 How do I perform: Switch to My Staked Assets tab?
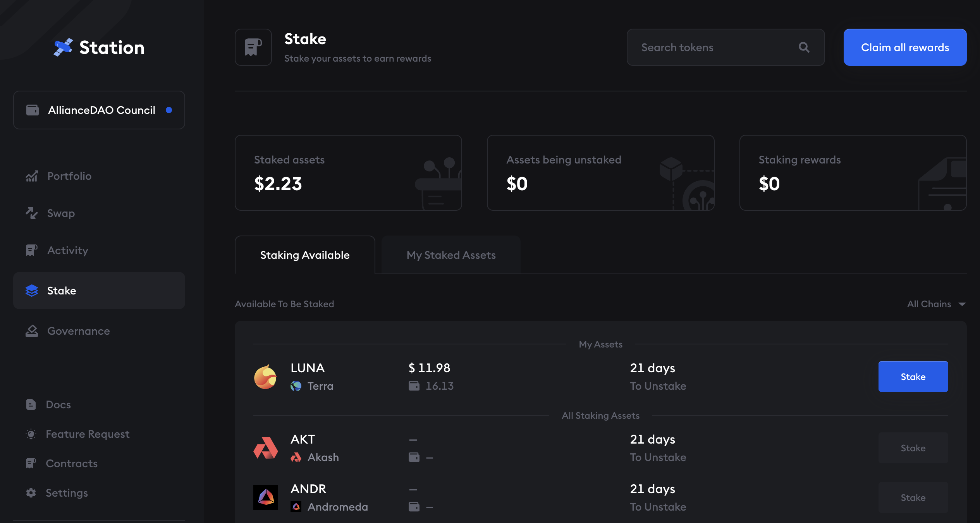click(x=451, y=255)
